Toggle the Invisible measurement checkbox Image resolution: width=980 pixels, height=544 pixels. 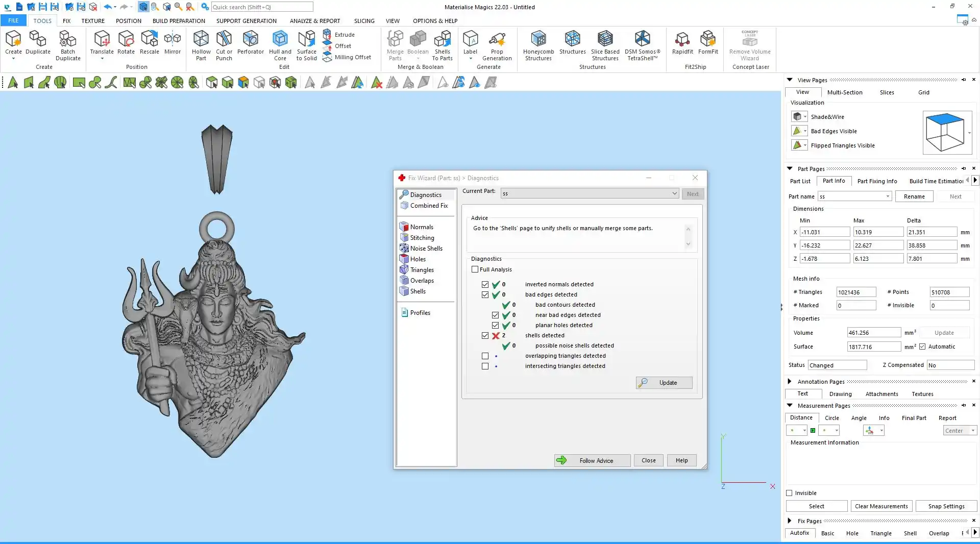790,493
